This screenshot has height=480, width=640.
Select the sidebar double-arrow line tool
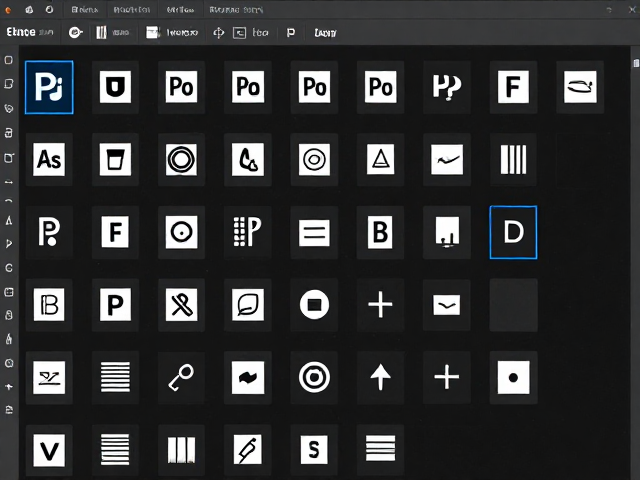(9, 182)
